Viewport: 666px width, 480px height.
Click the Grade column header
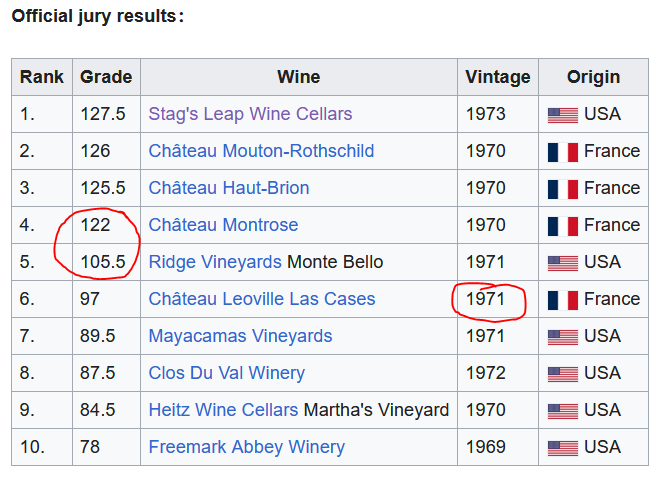[106, 77]
